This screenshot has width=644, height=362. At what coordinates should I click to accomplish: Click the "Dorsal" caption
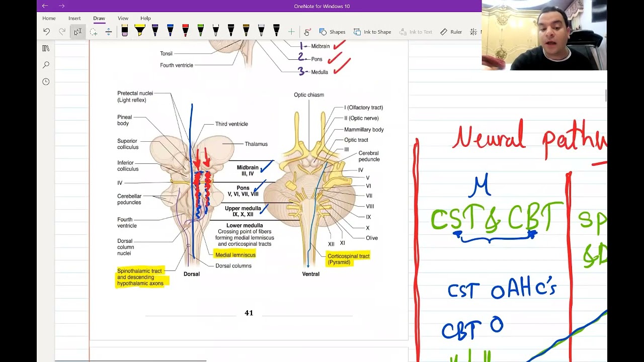click(192, 274)
